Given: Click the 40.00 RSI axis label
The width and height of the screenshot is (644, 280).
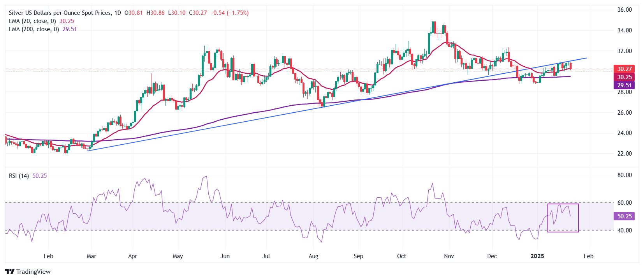Looking at the screenshot, I should tap(625, 230).
